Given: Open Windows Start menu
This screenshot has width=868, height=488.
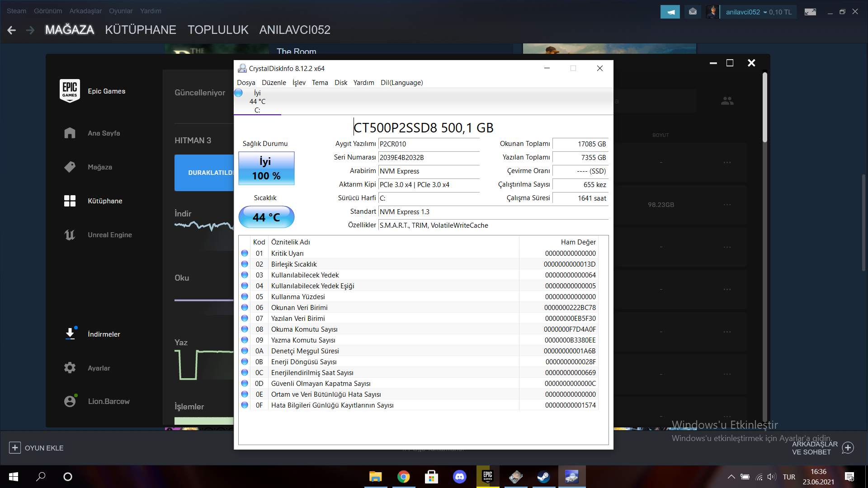Looking at the screenshot, I should tap(14, 477).
